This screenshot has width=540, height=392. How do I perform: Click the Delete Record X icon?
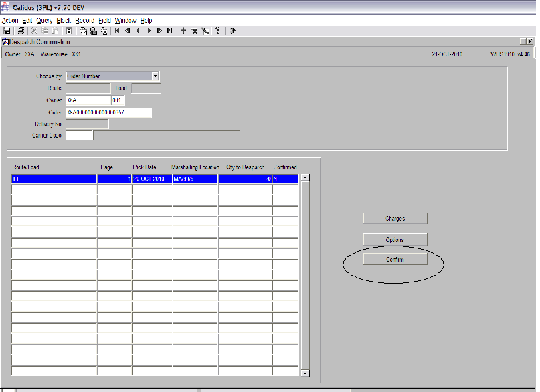click(x=195, y=31)
